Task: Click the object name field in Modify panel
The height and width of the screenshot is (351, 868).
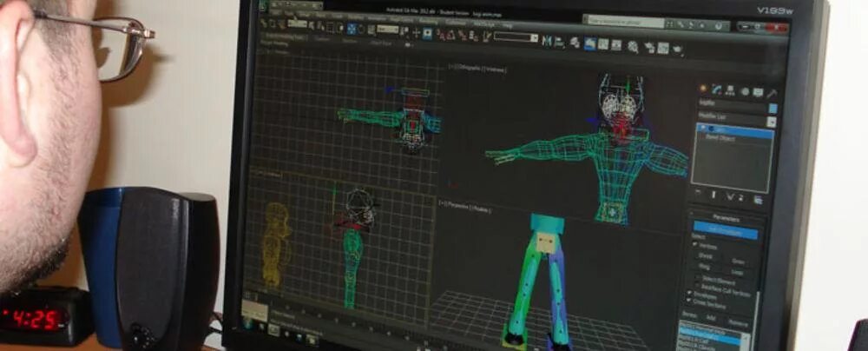Action: point(731,105)
